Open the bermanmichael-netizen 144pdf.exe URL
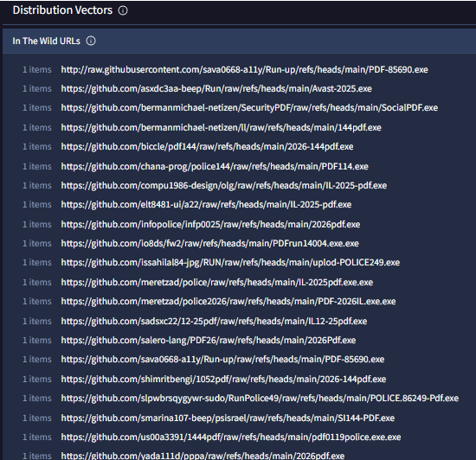This screenshot has width=476, height=460. click(221, 128)
